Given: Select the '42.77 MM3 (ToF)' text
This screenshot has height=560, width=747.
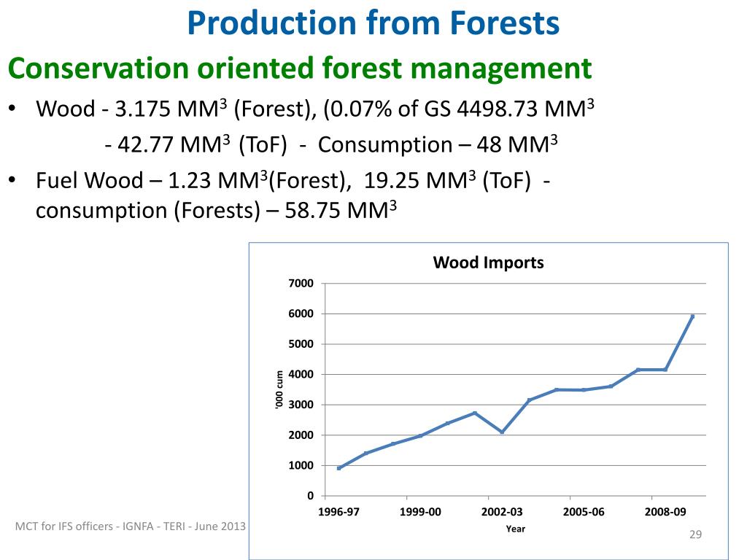Looking at the screenshot, I should click(202, 144).
